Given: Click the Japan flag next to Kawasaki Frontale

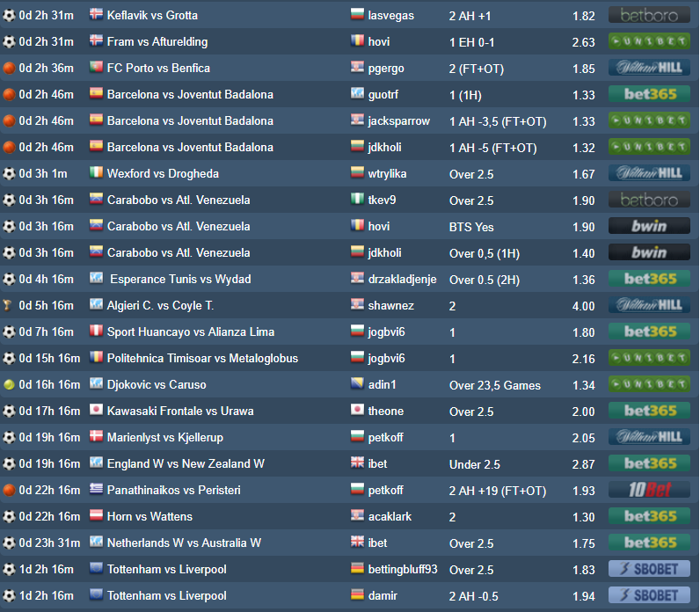Looking at the screenshot, I should (x=96, y=410).
